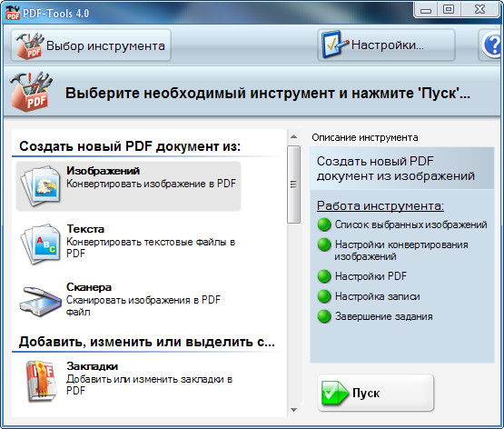
Task: Click the Описание инструмента label
Action: 365,137
